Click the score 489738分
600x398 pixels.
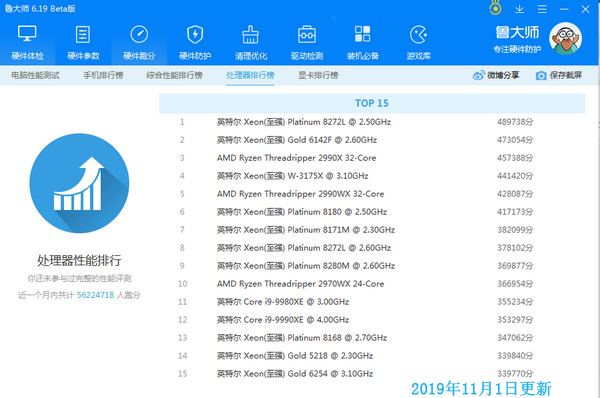[x=515, y=122]
